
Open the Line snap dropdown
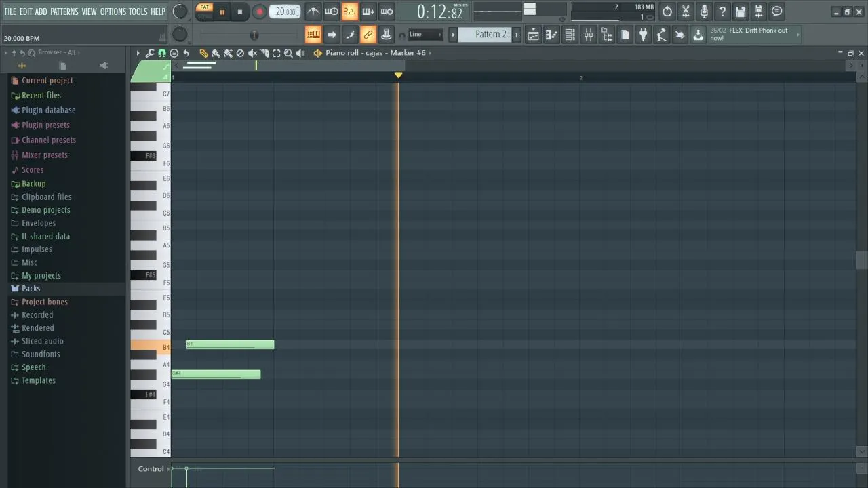(x=425, y=35)
